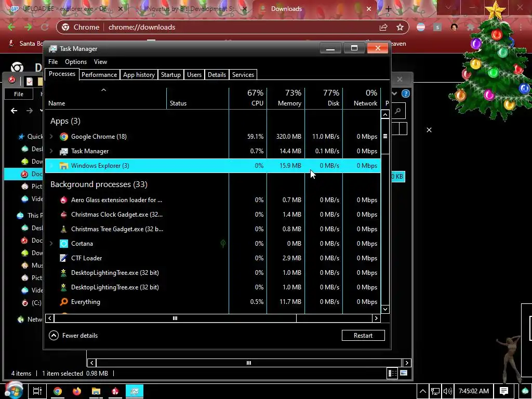Sort processes by CPU column
532x399 pixels.
click(x=248, y=98)
